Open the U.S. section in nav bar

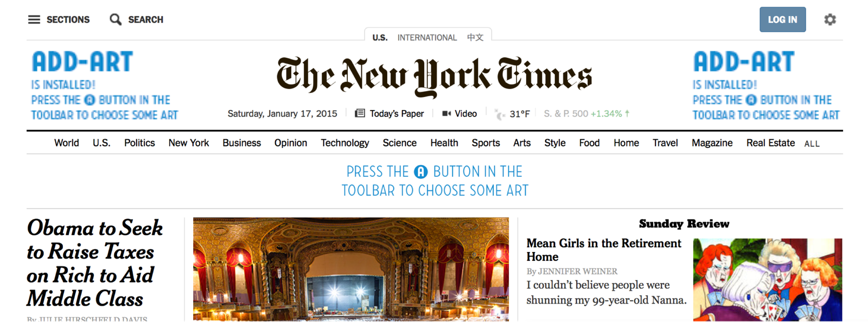(101, 143)
